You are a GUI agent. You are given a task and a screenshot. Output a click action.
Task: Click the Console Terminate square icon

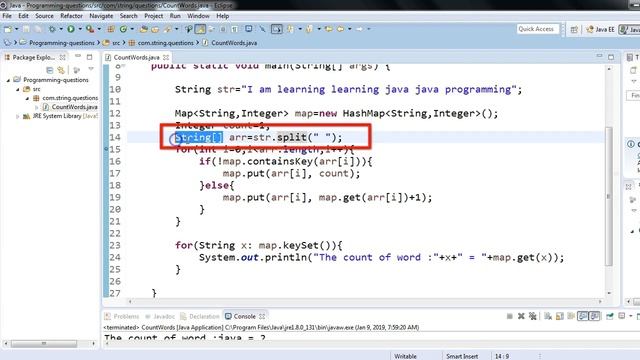[509, 316]
